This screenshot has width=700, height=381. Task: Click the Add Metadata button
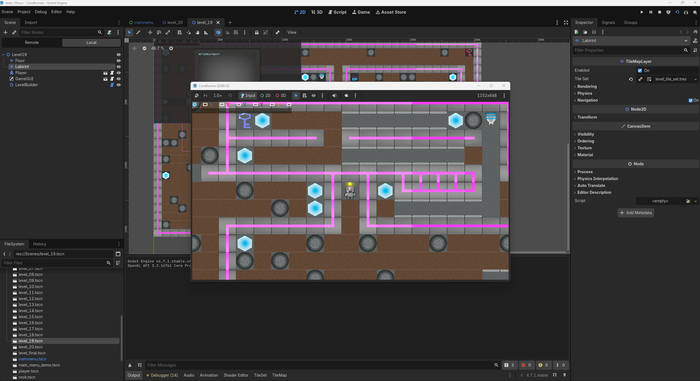pyautogui.click(x=636, y=213)
